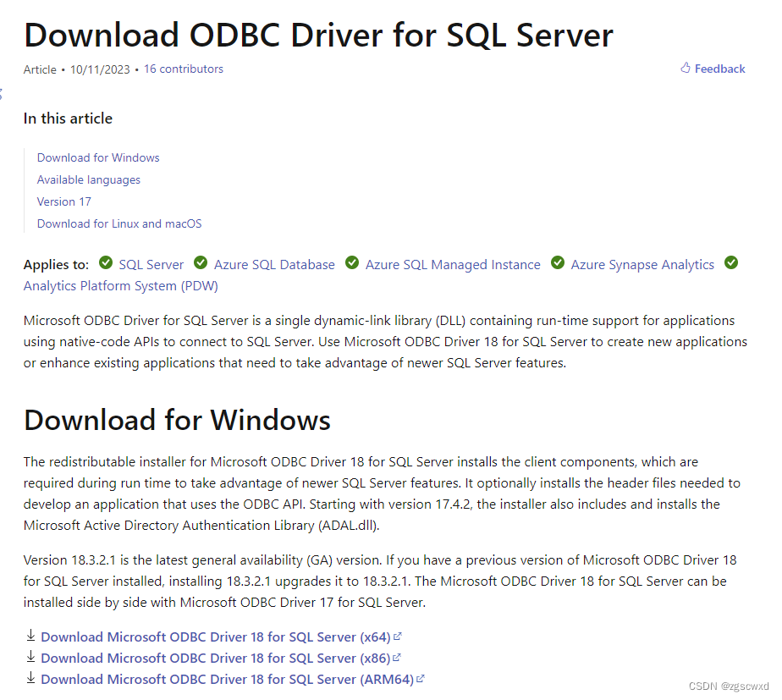This screenshot has width=782, height=700.
Task: Click green checkmark beside SQL Server
Action: [x=106, y=262]
